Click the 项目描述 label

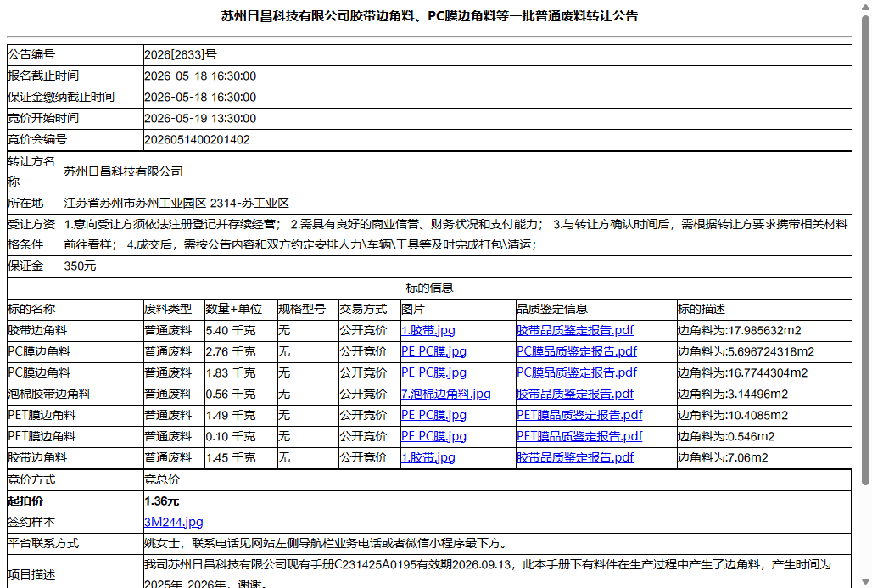(31, 574)
